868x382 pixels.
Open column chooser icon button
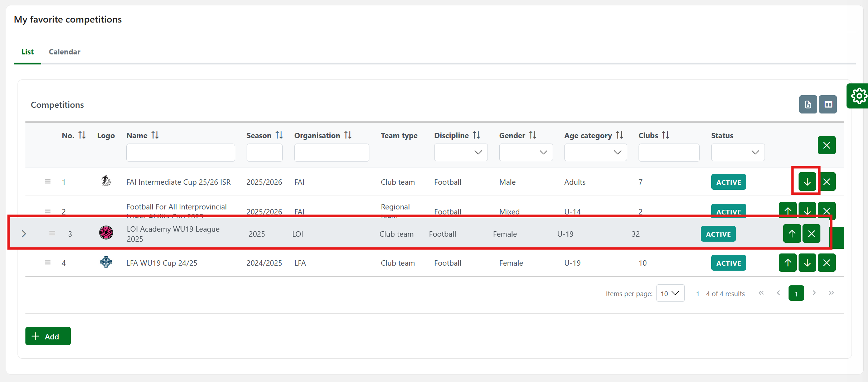(828, 105)
